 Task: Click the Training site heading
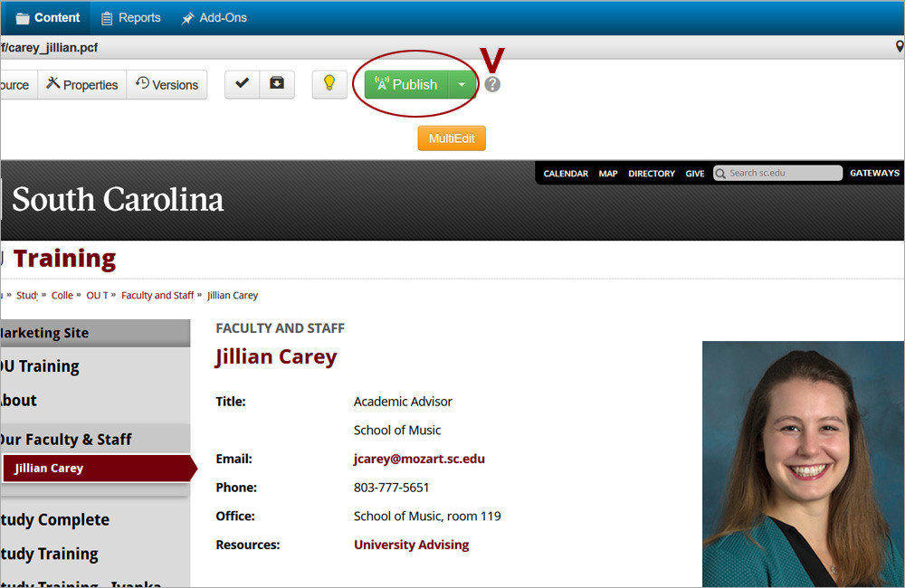[x=64, y=259]
